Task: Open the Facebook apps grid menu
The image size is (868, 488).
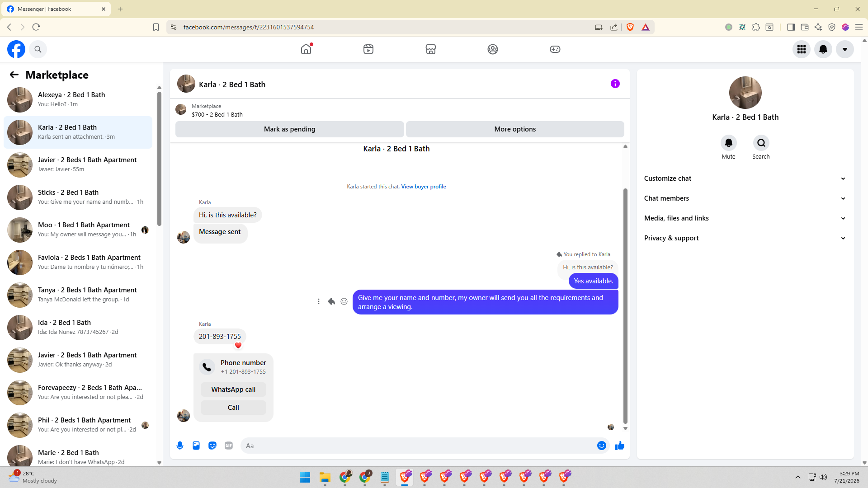Action: 802,49
